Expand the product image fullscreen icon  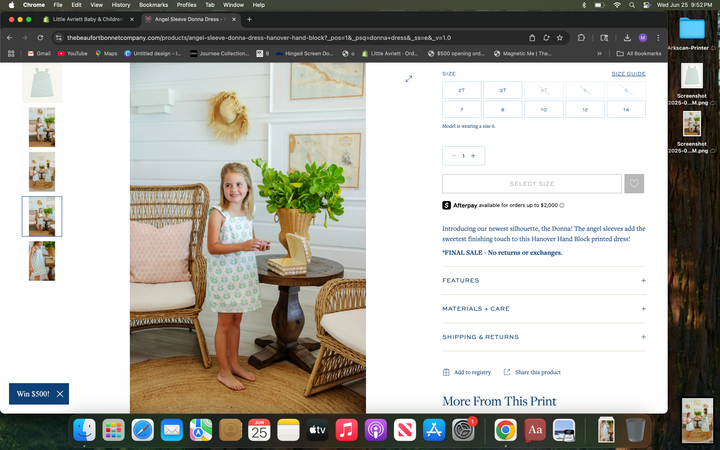click(x=408, y=79)
